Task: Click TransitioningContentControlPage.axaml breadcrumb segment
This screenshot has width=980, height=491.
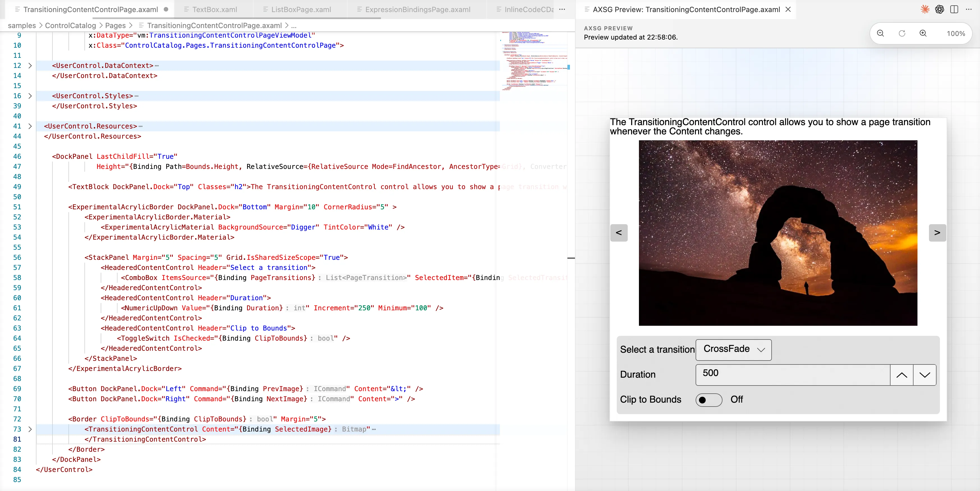Action: point(214,26)
